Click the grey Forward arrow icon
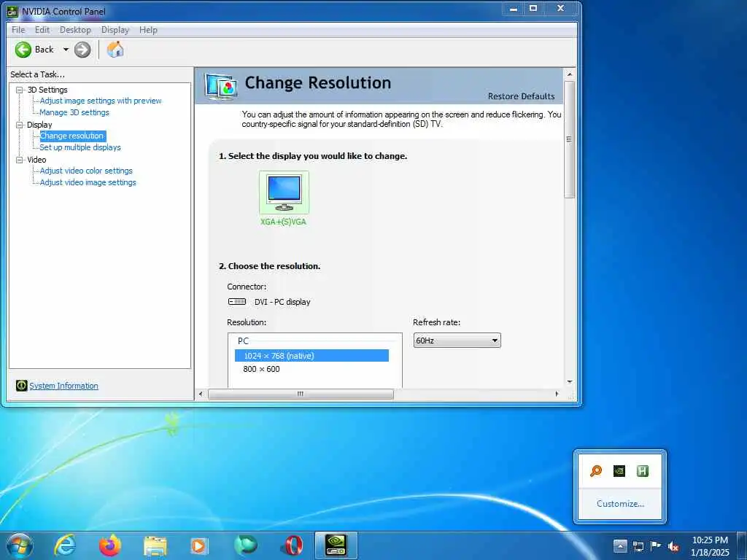 pos(82,50)
